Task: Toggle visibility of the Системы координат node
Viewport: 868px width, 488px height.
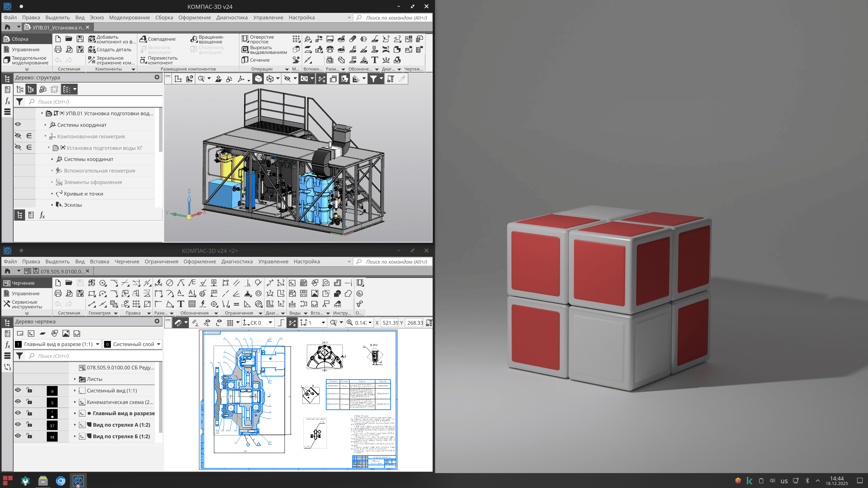Action: pos(18,124)
